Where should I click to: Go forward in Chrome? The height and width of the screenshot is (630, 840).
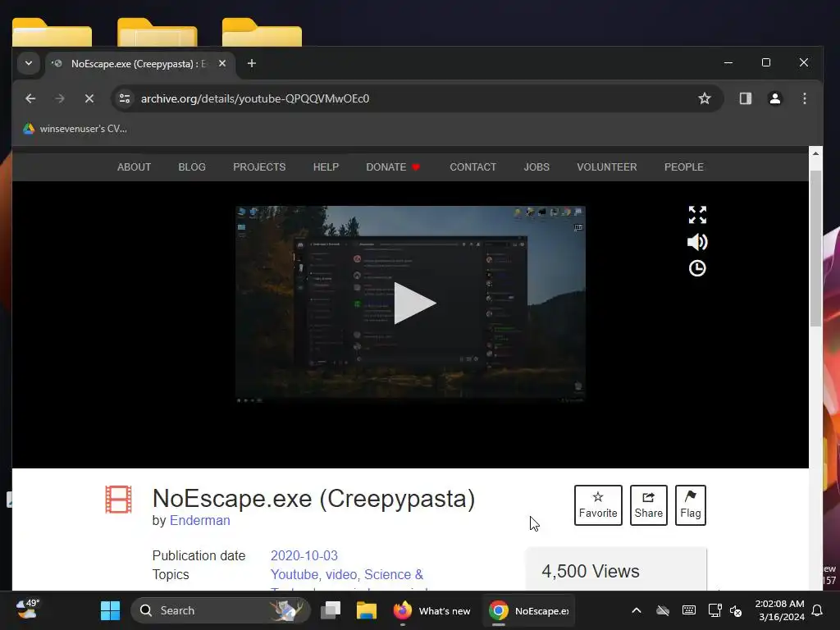coord(59,98)
